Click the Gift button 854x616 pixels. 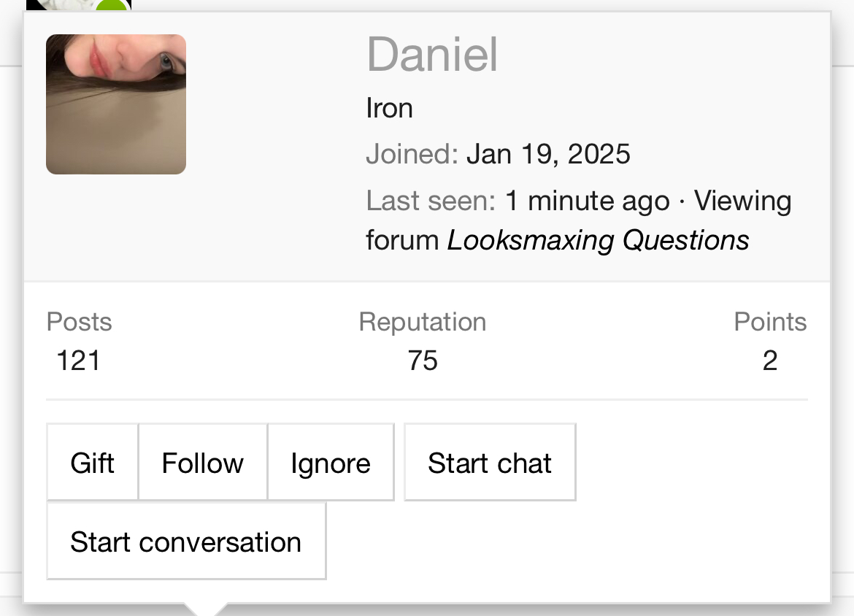(x=93, y=463)
